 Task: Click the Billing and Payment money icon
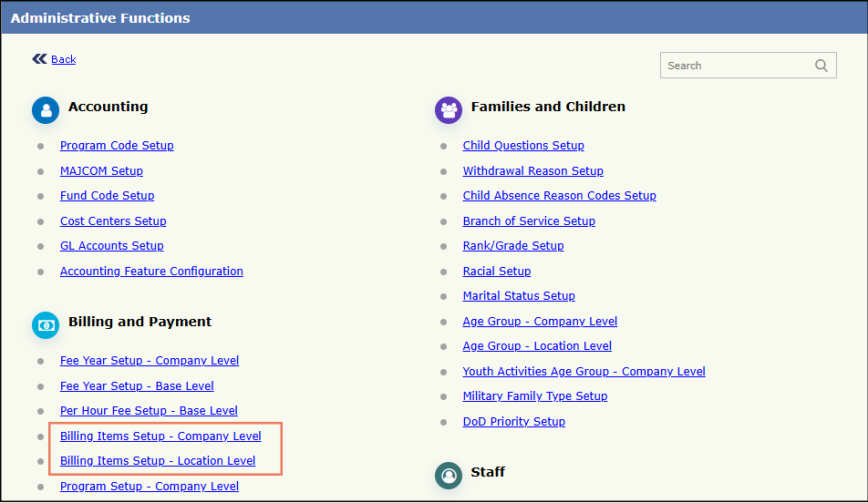tap(46, 325)
